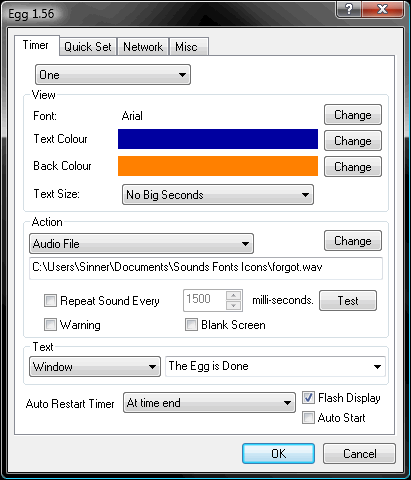Test the selected audio file sound
This screenshot has width=411, height=480.
pos(348,301)
